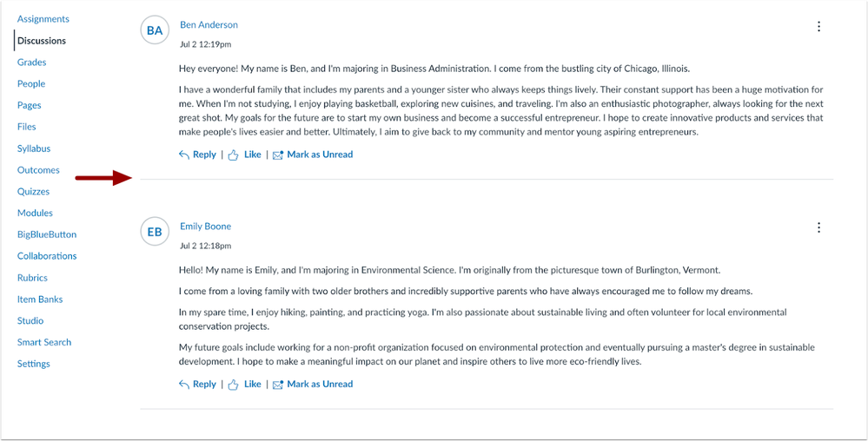The height and width of the screenshot is (441, 868).
Task: Reply to Emily Boone's post
Action: pyautogui.click(x=197, y=384)
